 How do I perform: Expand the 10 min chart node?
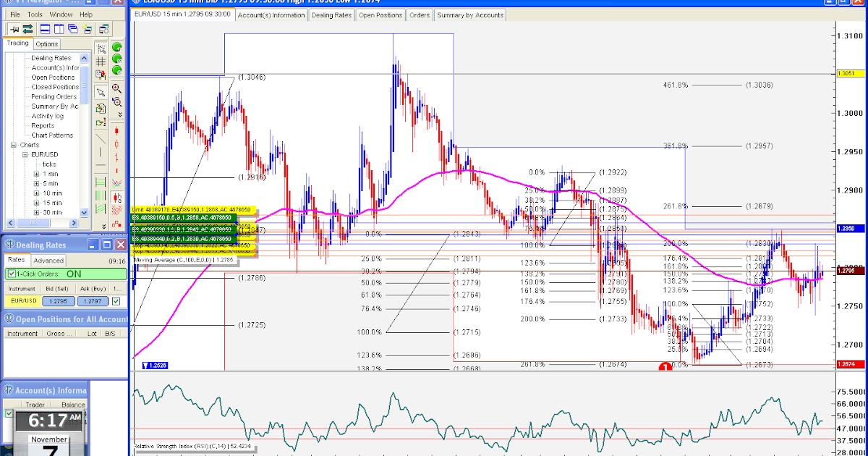pos(36,193)
